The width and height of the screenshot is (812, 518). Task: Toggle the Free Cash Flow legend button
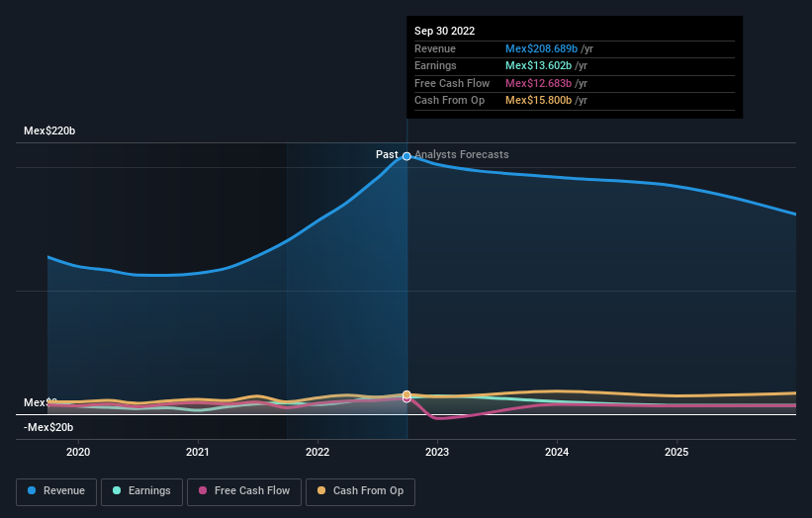pyautogui.click(x=244, y=491)
